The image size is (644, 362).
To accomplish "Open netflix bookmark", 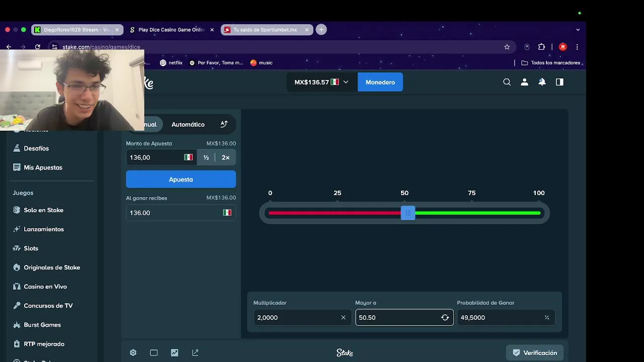I will pos(171,63).
